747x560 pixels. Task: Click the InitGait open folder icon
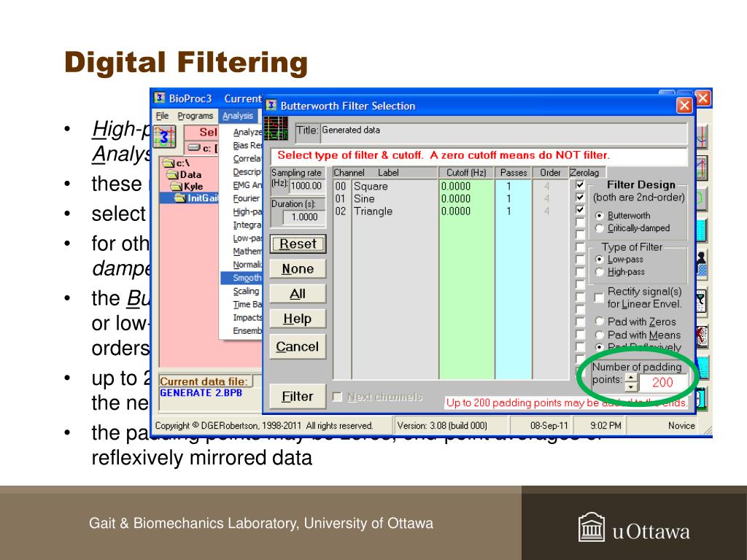click(180, 198)
